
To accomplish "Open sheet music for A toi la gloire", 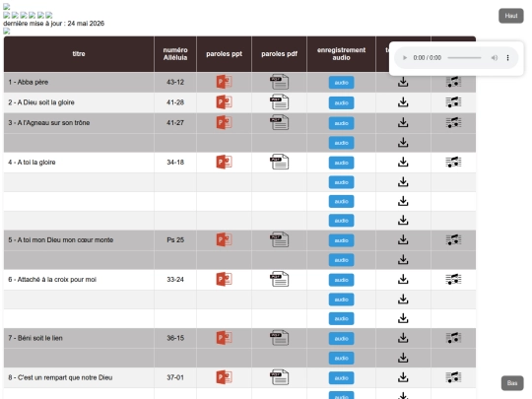I will (453, 162).
